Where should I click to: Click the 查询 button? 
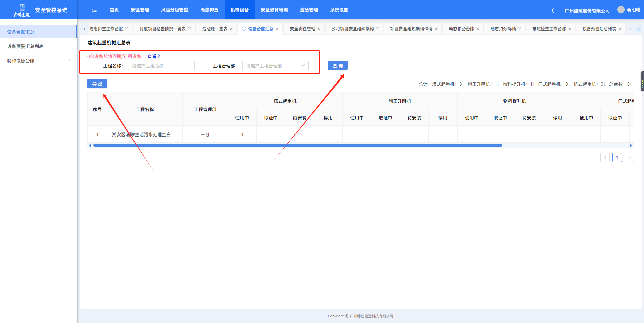click(x=337, y=66)
